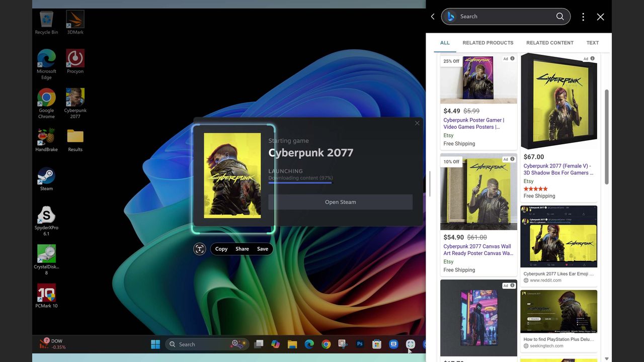Image resolution: width=644 pixels, height=362 pixels.
Task: Click the scroll-down arrow in results panel
Action: 606,358
